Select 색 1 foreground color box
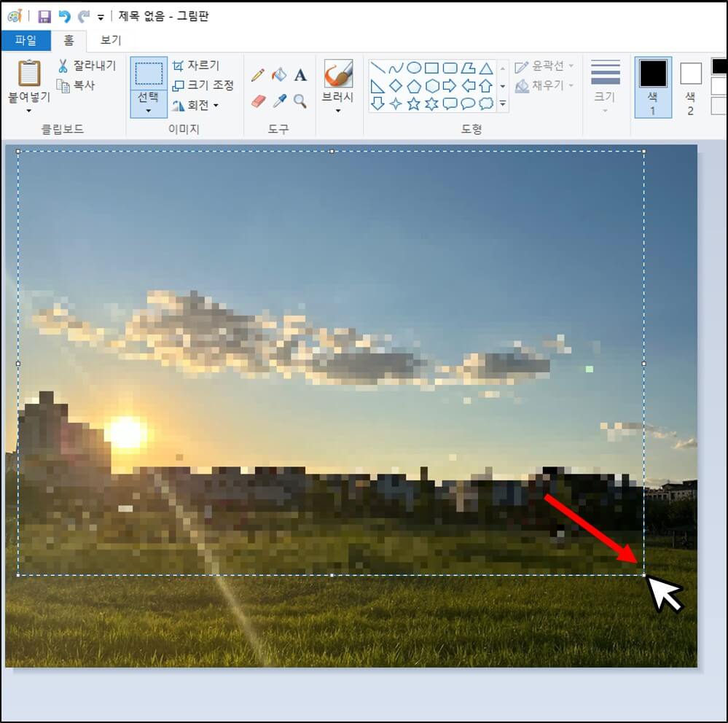728x723 pixels. (x=653, y=87)
